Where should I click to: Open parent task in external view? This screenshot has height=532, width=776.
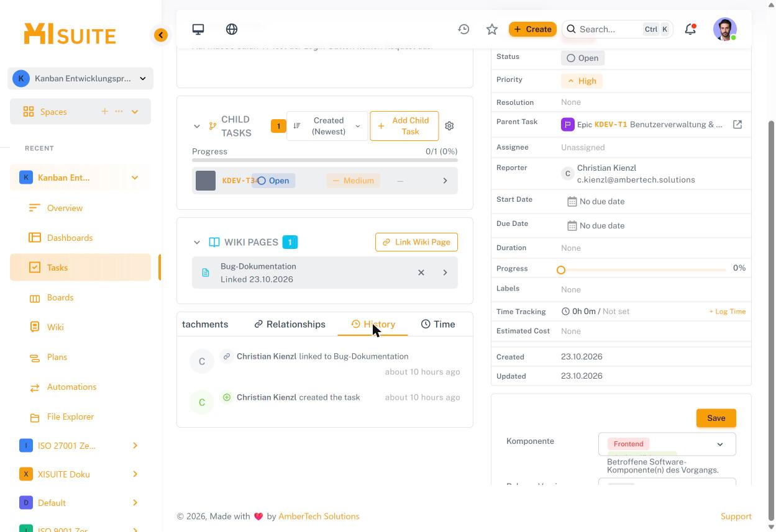[x=737, y=125]
